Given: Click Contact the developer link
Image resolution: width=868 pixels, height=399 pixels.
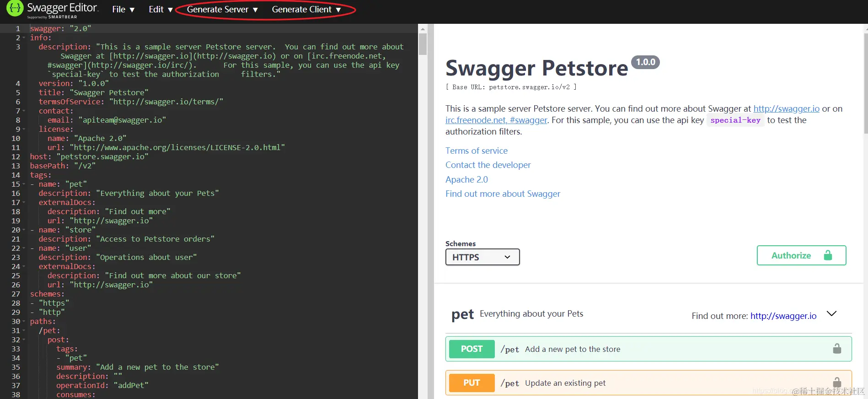Looking at the screenshot, I should coord(488,165).
